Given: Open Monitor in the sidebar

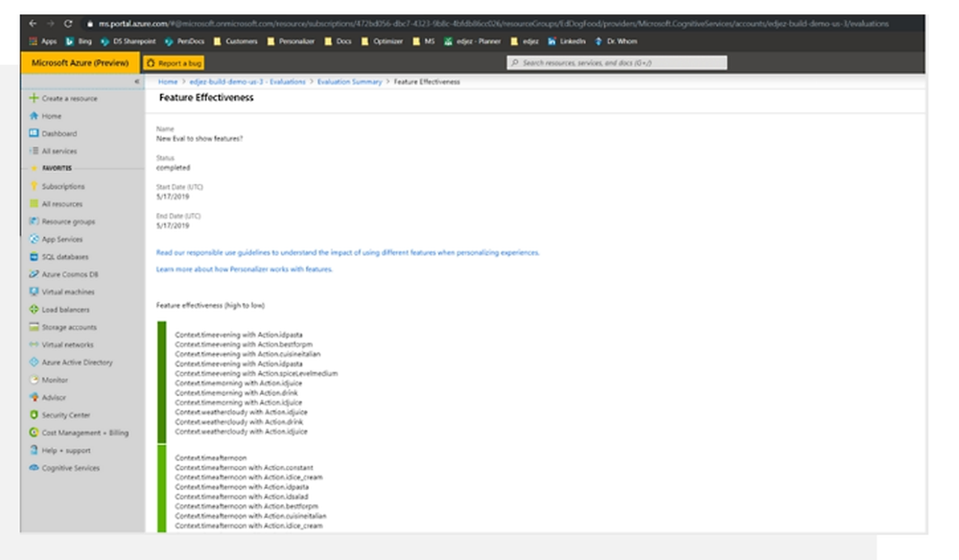Looking at the screenshot, I should [x=48, y=381].
